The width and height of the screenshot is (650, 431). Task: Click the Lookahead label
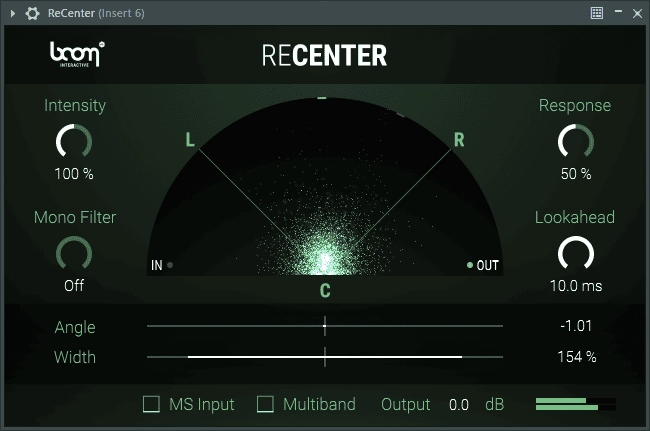tap(575, 217)
